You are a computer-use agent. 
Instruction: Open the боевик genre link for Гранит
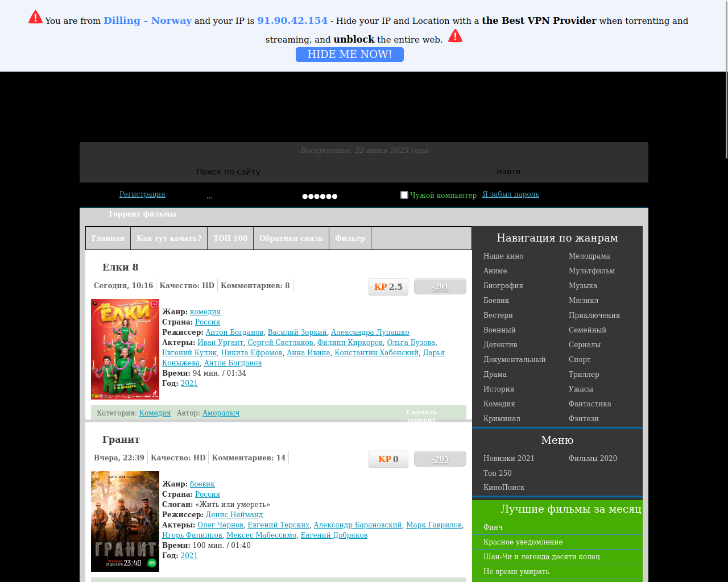202,484
